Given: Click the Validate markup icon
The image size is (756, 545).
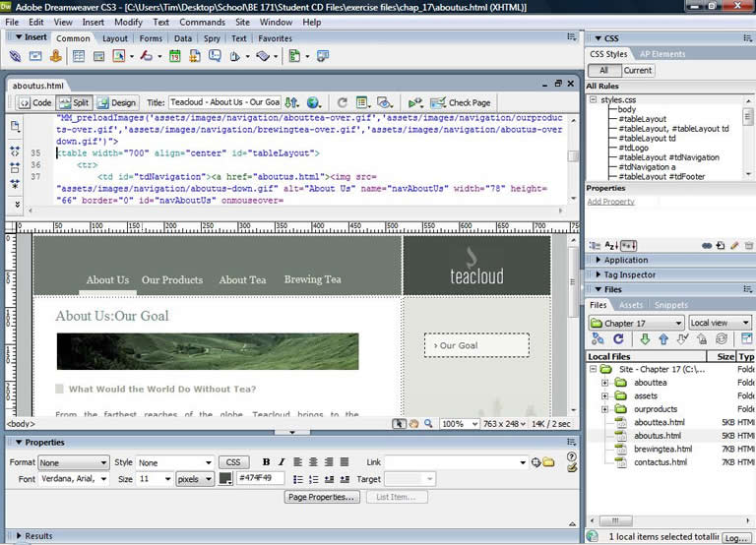Looking at the screenshot, I should pos(413,102).
